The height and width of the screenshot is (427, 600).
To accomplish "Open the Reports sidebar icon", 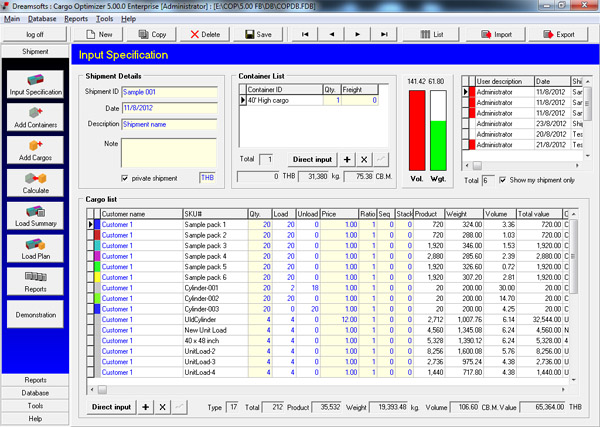I will (35, 282).
